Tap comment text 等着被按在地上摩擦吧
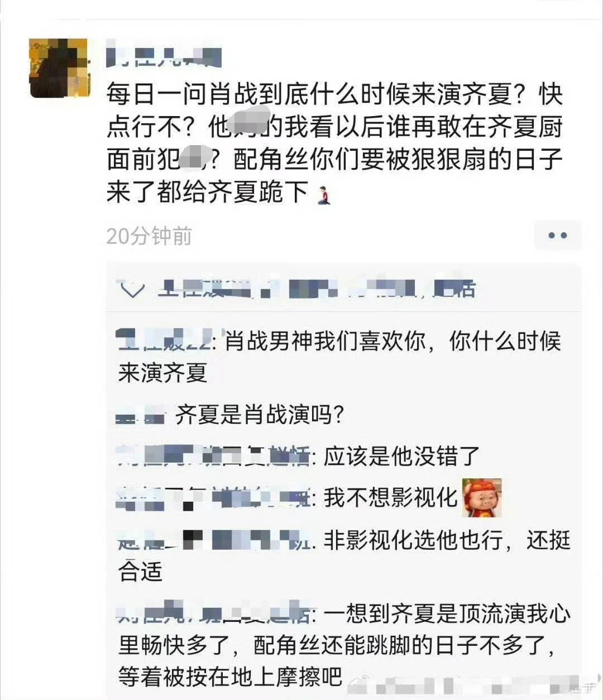The height and width of the screenshot is (700, 603). 230,677
